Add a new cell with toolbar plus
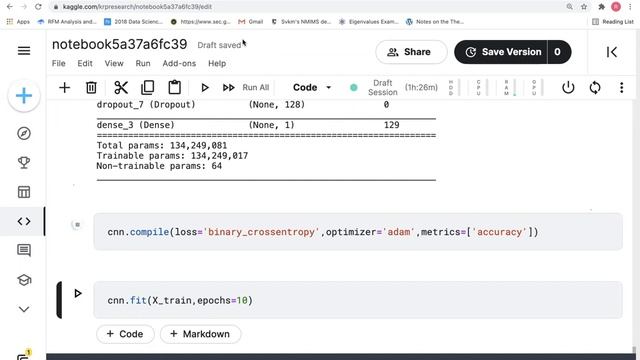The height and width of the screenshot is (360, 640). coord(64,87)
